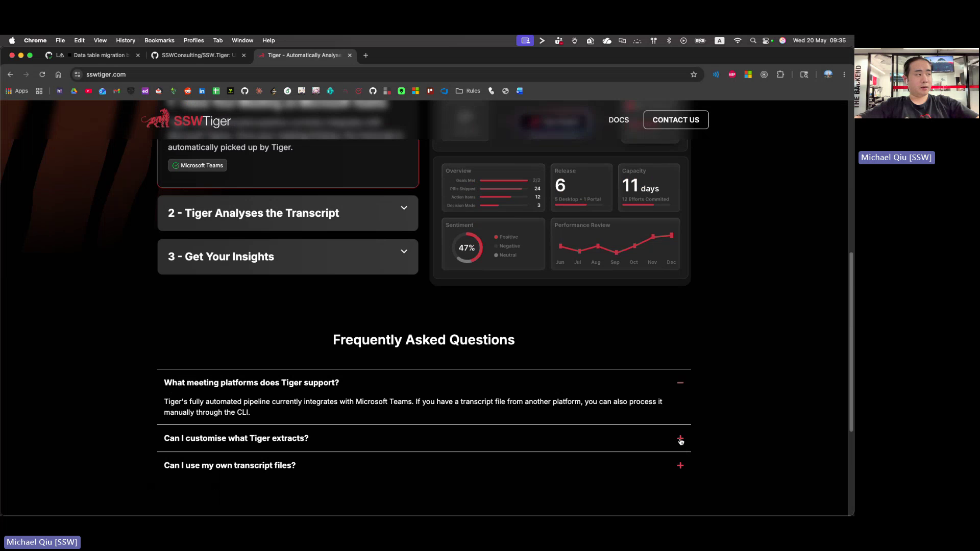
Task: Open the LinkedIn bookmark
Action: tap(202, 91)
